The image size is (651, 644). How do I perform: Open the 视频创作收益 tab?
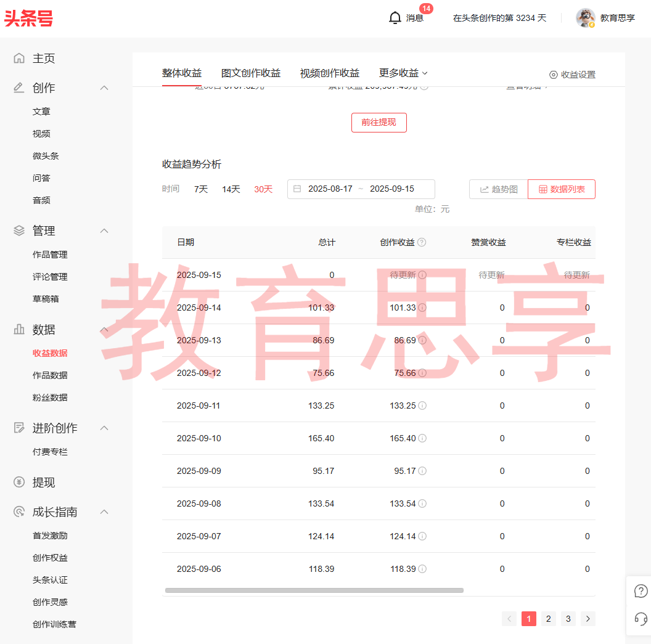point(330,73)
